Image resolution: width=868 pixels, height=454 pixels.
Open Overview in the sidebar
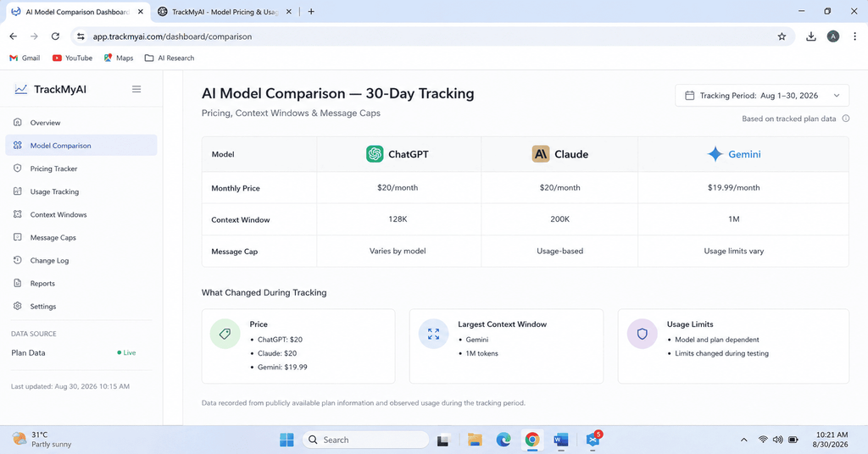pyautogui.click(x=81, y=123)
